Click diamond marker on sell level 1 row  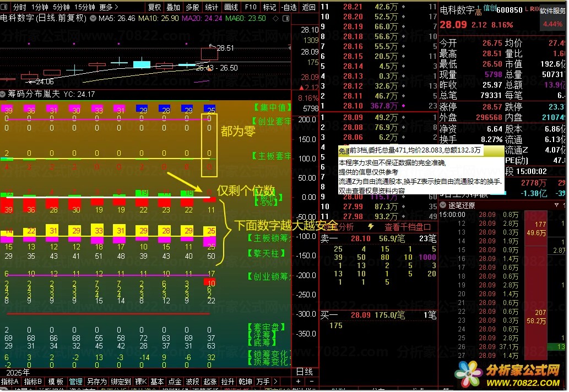(404, 106)
